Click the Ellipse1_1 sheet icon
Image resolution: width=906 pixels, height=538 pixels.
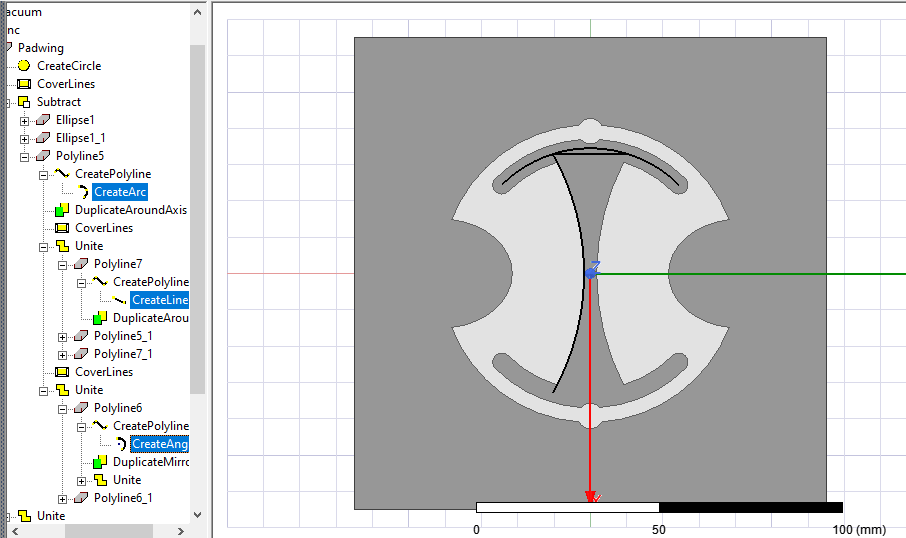(x=43, y=138)
